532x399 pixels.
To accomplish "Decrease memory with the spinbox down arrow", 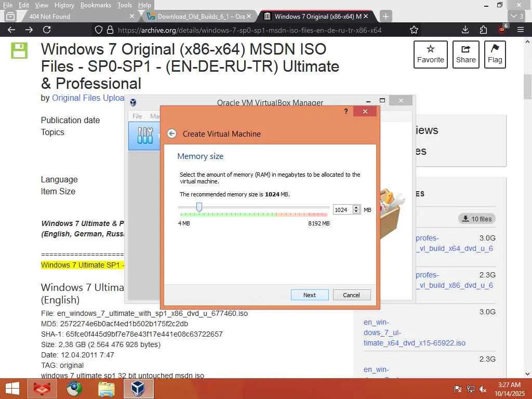I will [x=356, y=212].
